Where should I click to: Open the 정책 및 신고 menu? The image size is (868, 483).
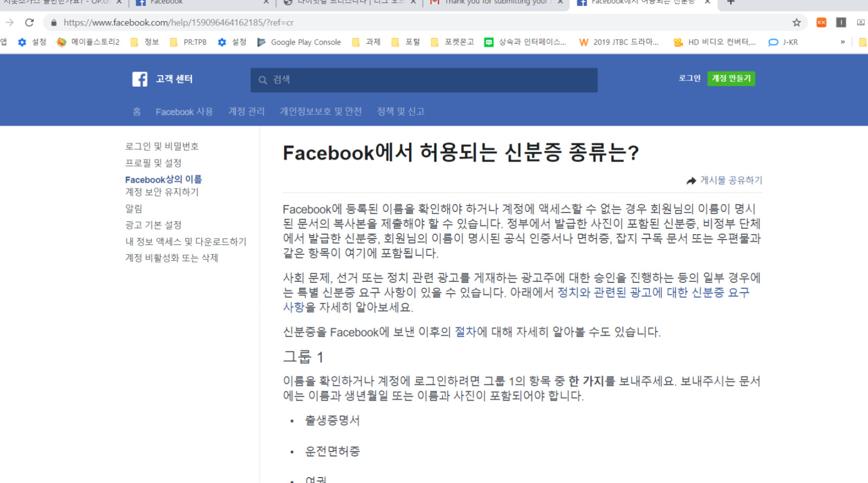coord(400,112)
